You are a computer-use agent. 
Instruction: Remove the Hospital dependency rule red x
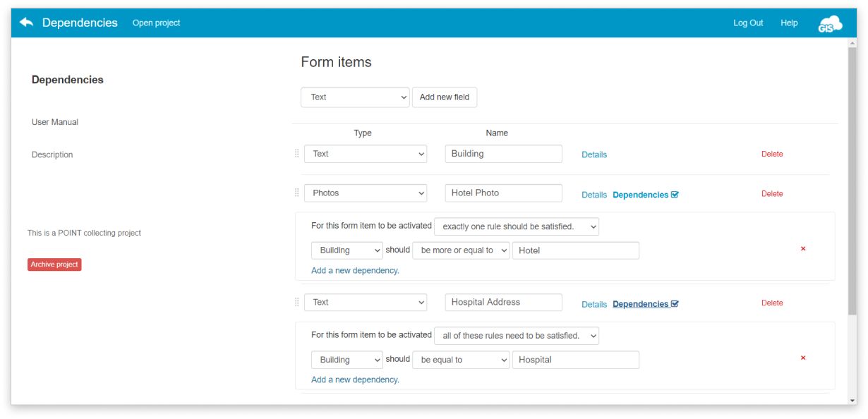[x=803, y=358]
